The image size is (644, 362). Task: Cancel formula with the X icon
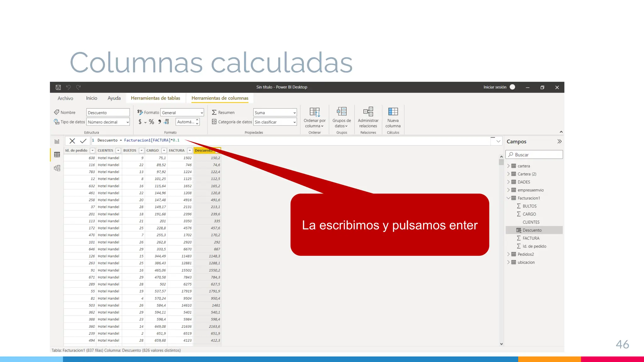[72, 141]
